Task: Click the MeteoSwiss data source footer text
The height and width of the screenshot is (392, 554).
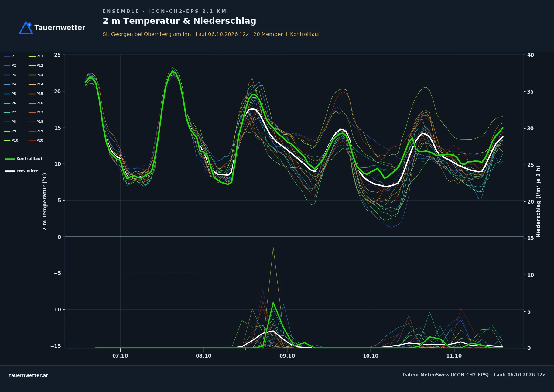Action: click(474, 375)
